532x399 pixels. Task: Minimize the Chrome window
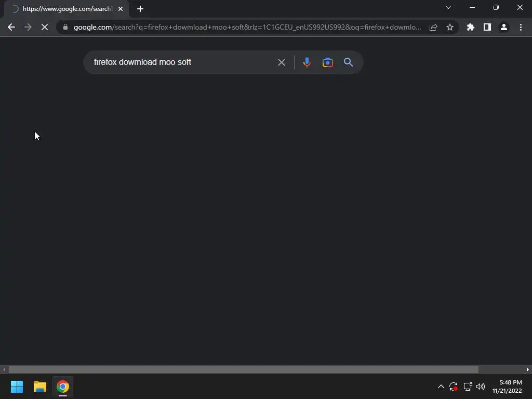(x=472, y=7)
